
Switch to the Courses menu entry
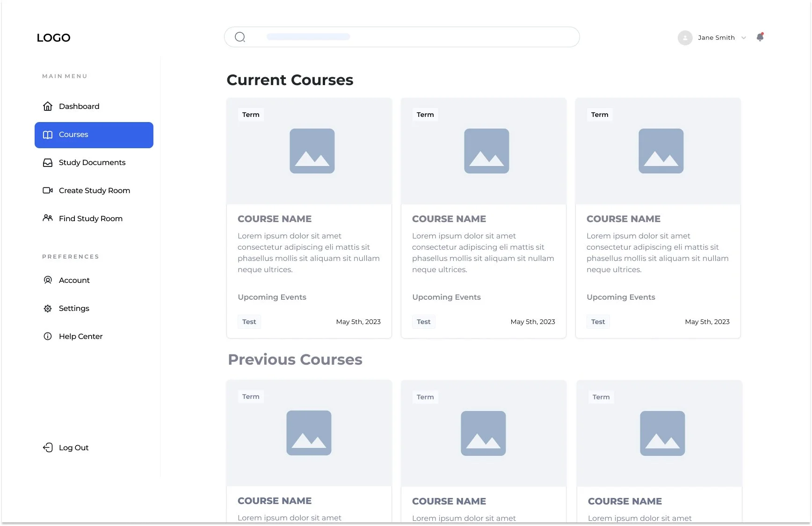tap(73, 135)
